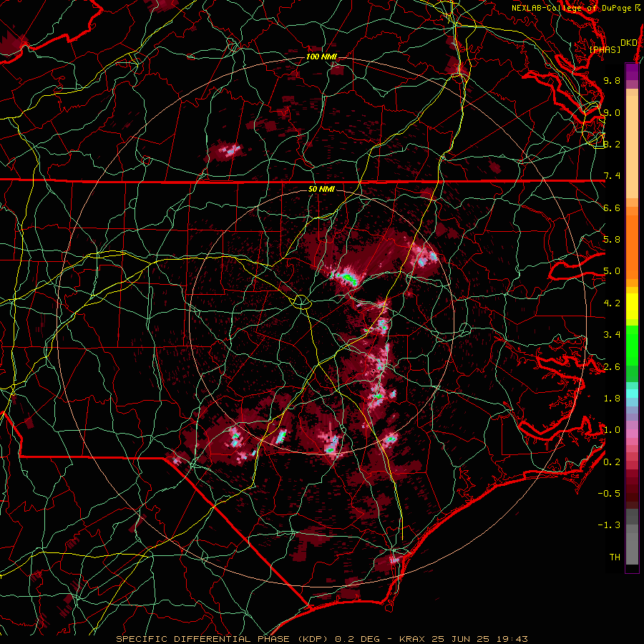Click the yellow segment of color bar
Image resolution: width=644 pixels, height=644 pixels.
632,306
